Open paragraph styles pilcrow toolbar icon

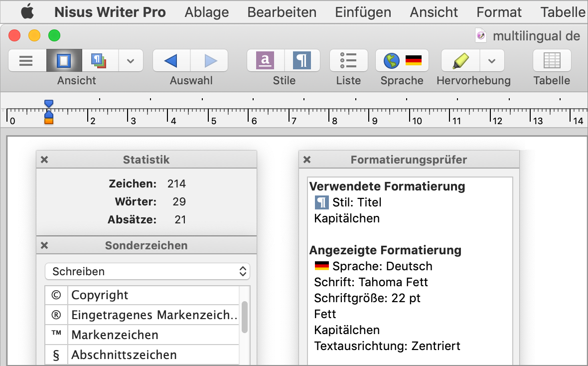302,60
